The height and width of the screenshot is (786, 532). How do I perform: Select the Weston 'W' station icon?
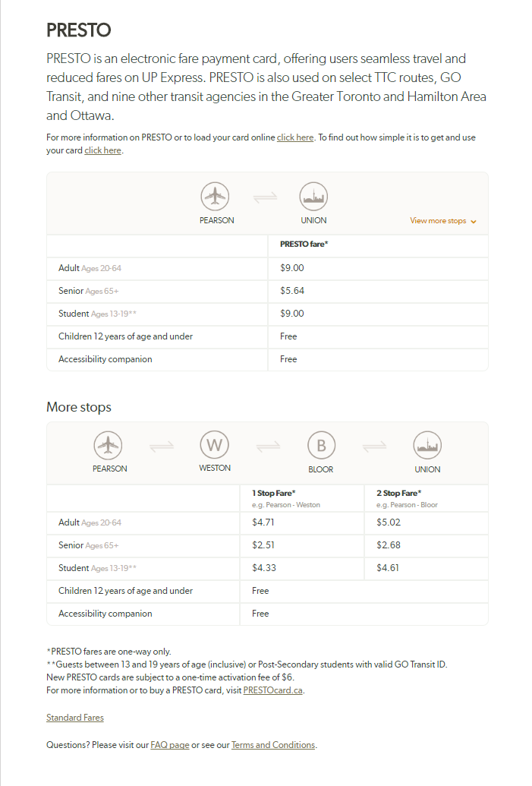tap(214, 445)
